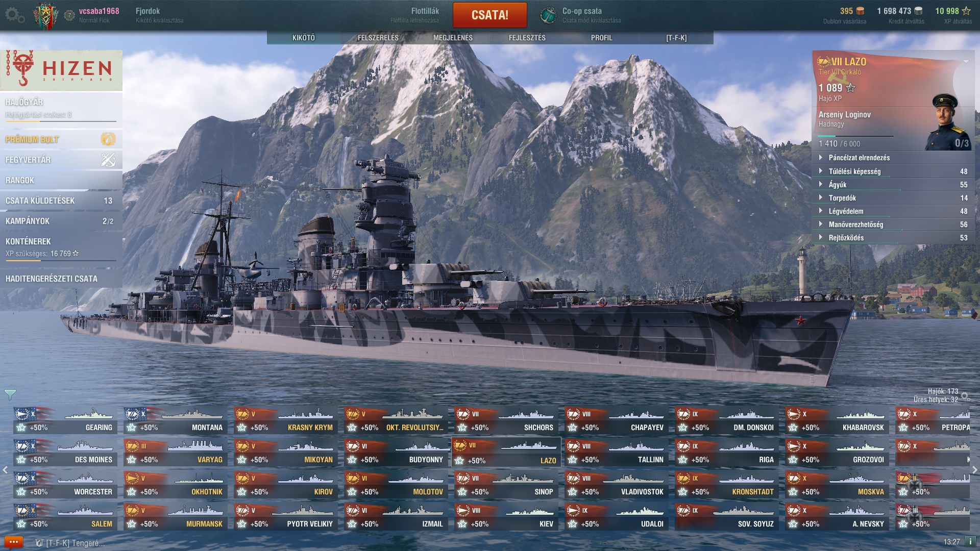The image size is (980, 551).
Task: Open the chat speech bubble icon
Action: (13, 542)
